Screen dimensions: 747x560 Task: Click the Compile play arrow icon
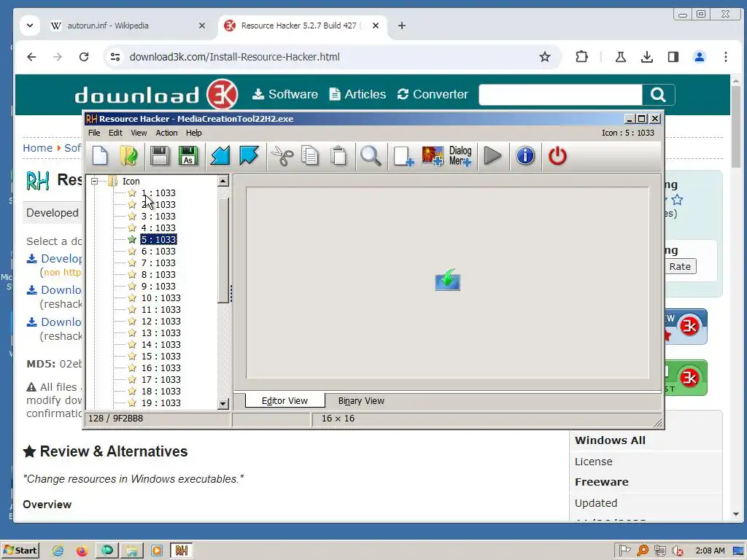(x=492, y=156)
